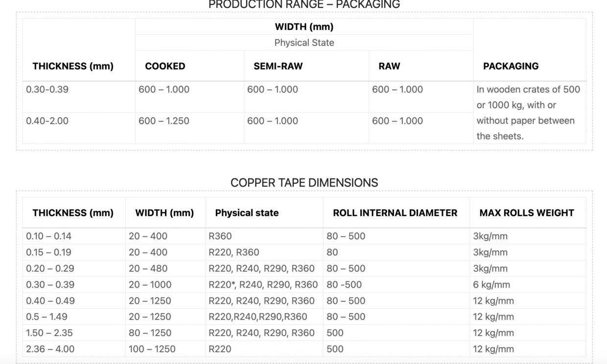Click the COOKED column header
Viewport: 607px width, 364px height.
(165, 66)
